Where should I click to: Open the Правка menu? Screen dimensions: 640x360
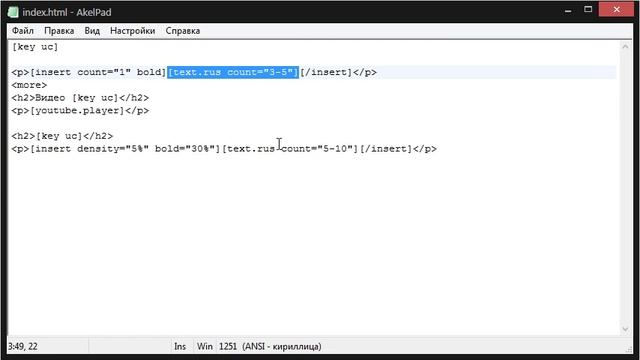pos(59,31)
